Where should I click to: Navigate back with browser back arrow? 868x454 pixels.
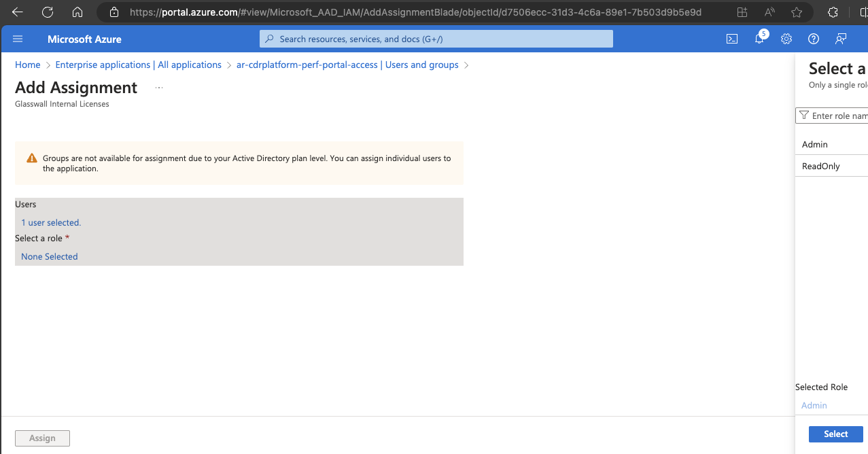coord(18,12)
